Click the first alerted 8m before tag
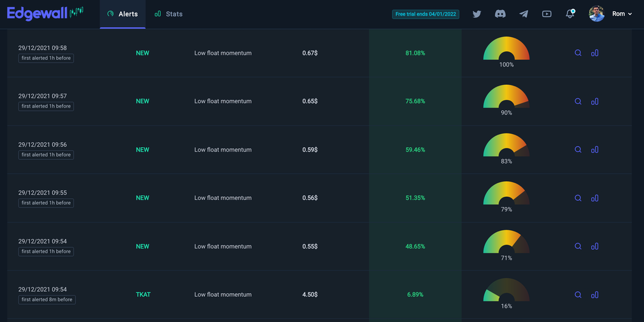 (47, 300)
